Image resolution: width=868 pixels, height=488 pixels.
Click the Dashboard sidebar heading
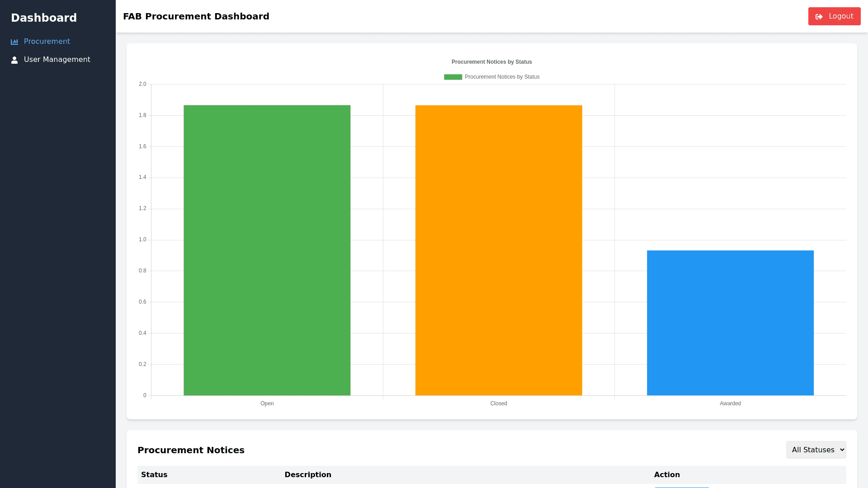44,18
